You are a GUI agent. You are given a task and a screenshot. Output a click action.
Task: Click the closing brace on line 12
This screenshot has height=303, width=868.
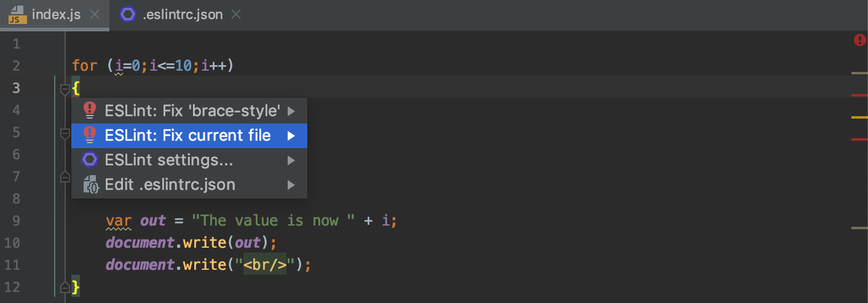(x=76, y=286)
